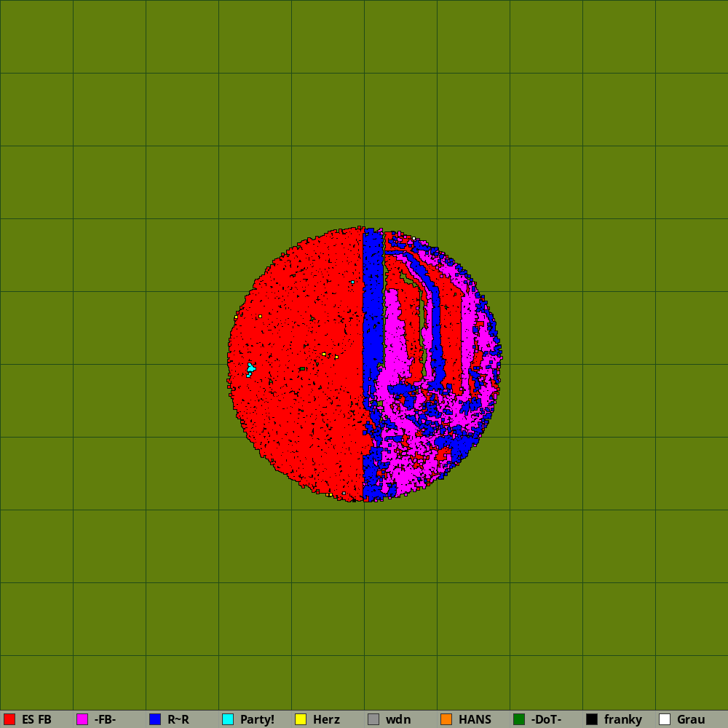The image size is (728, 728).
Task: Click the large red half of the circle
Action: [x=297, y=365]
